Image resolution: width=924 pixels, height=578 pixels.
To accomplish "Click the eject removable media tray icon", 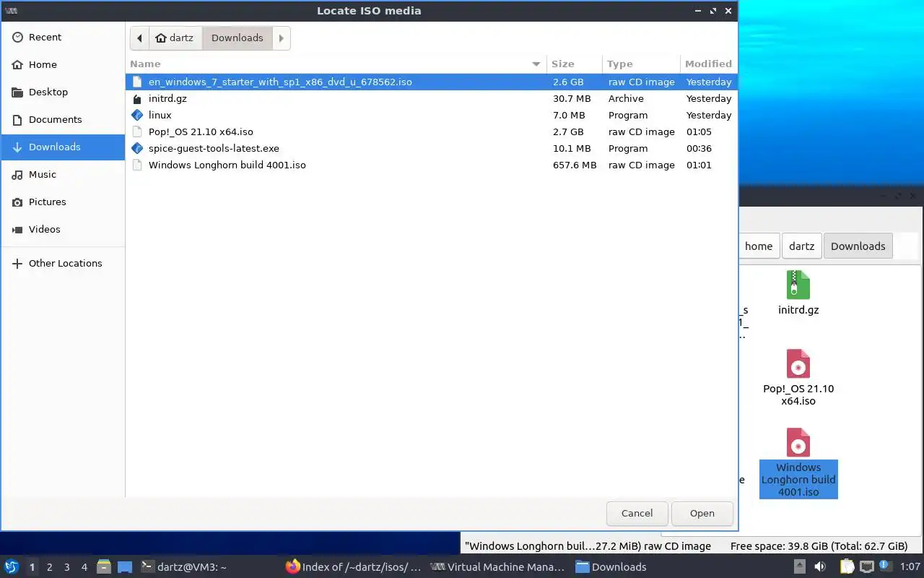I will click(x=800, y=567).
